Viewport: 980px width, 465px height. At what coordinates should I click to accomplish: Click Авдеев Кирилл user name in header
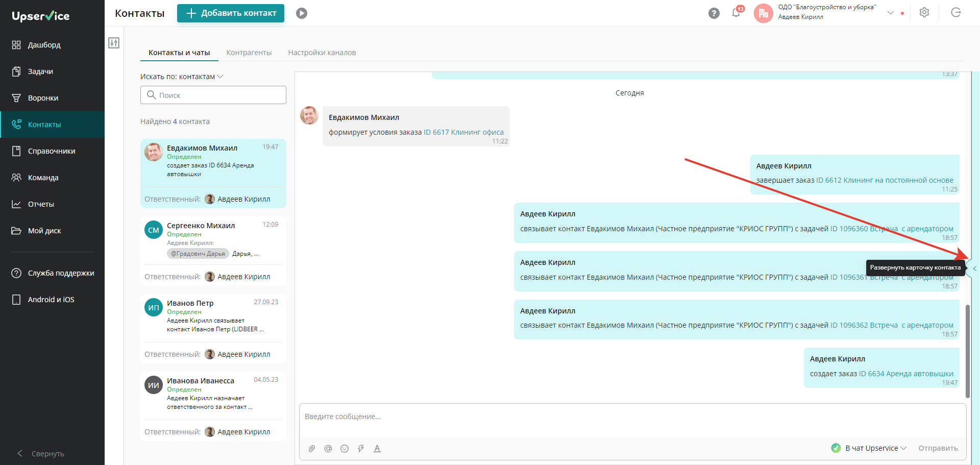point(800,17)
